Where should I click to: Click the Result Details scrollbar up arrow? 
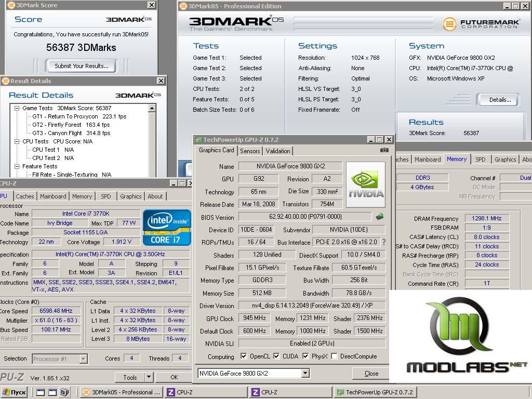click(x=152, y=108)
